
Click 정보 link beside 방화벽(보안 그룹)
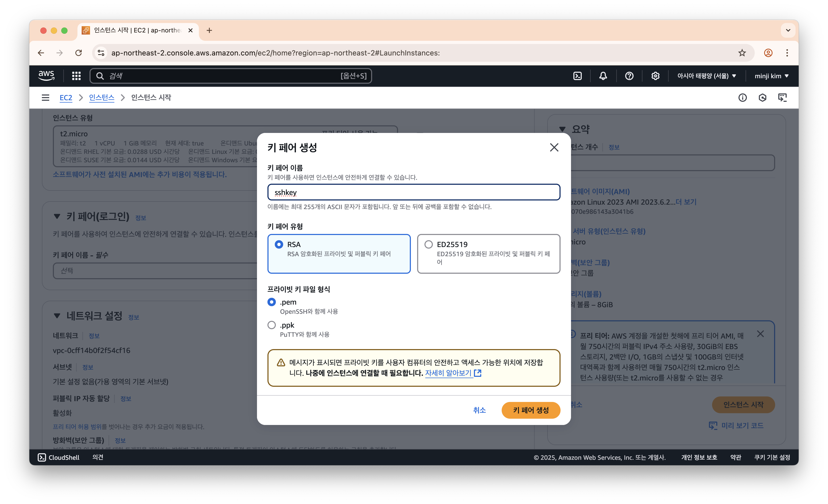pos(120,440)
